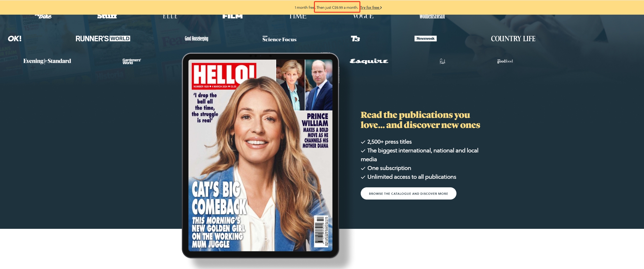Click the Science Focus logo
Viewport: 644px width, 269px height.
[279, 39]
